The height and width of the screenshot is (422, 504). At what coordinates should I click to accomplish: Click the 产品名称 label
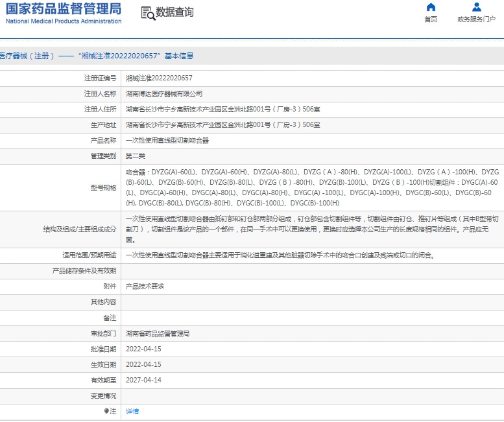tap(103, 141)
